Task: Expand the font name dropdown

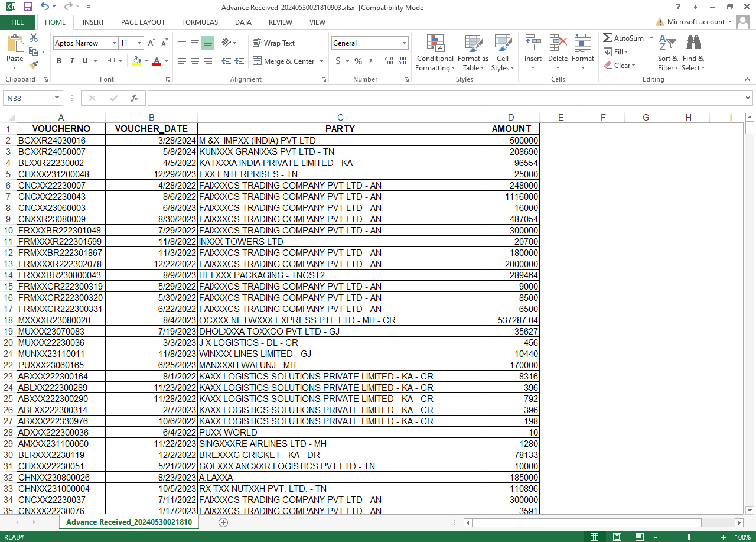Action: [114, 43]
